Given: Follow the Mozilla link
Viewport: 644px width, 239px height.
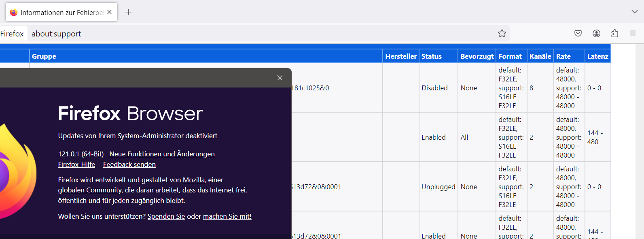Looking at the screenshot, I should point(193,180).
